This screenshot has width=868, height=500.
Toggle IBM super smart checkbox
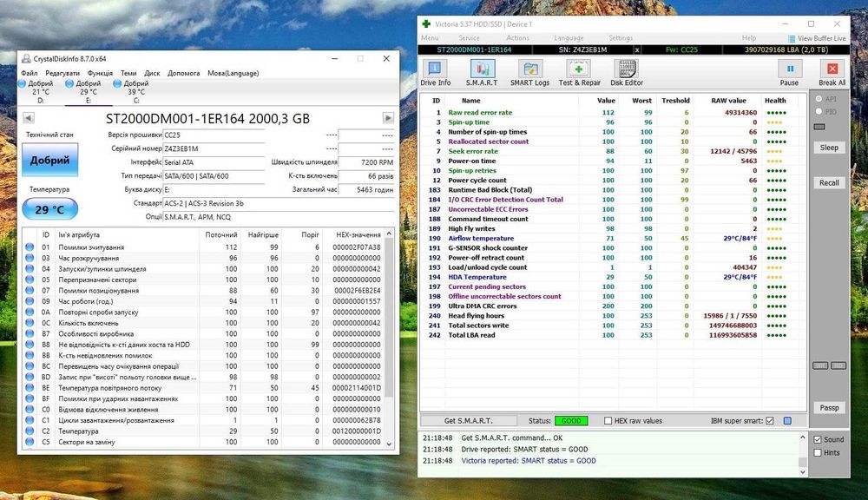769,421
